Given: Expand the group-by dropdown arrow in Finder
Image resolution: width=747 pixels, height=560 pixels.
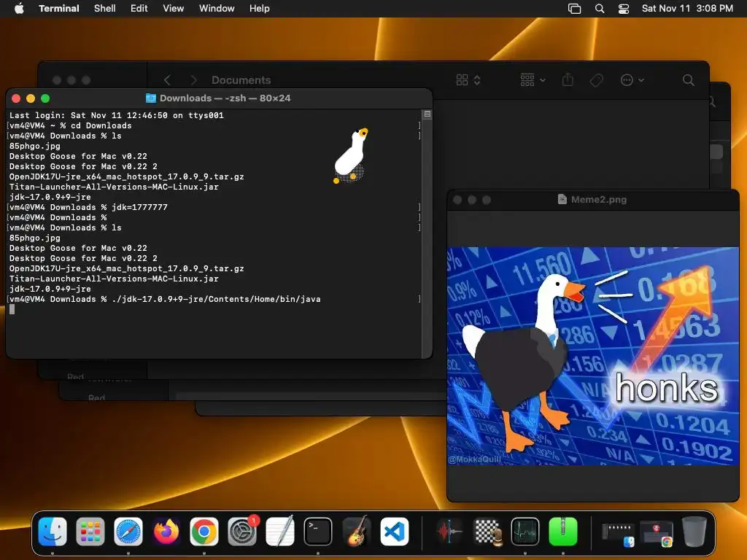Looking at the screenshot, I should pos(542,80).
